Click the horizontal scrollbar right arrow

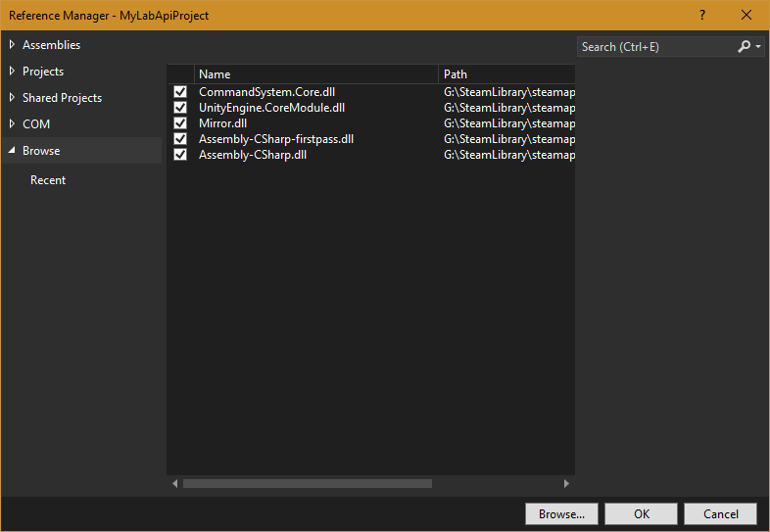coord(566,483)
